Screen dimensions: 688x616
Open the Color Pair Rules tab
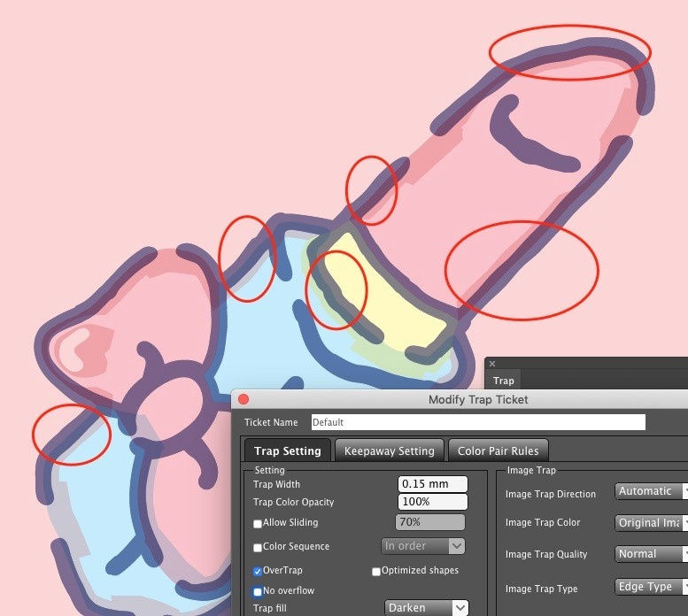pos(499,450)
